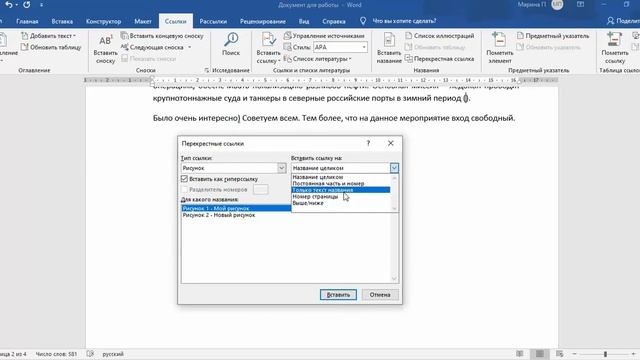
Task: Click Mark Entry (Пометить элемент)
Action: click(x=500, y=49)
